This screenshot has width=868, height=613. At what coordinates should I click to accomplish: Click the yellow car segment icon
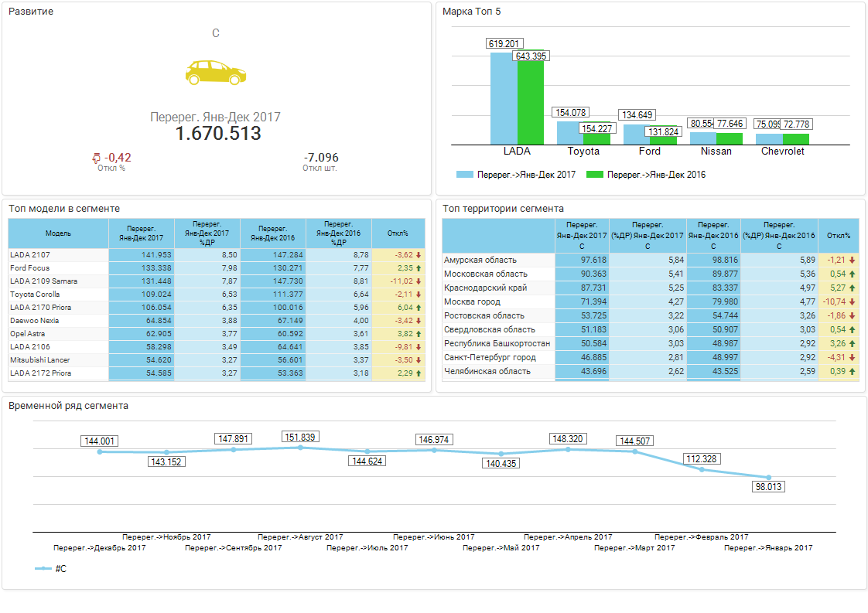point(215,73)
